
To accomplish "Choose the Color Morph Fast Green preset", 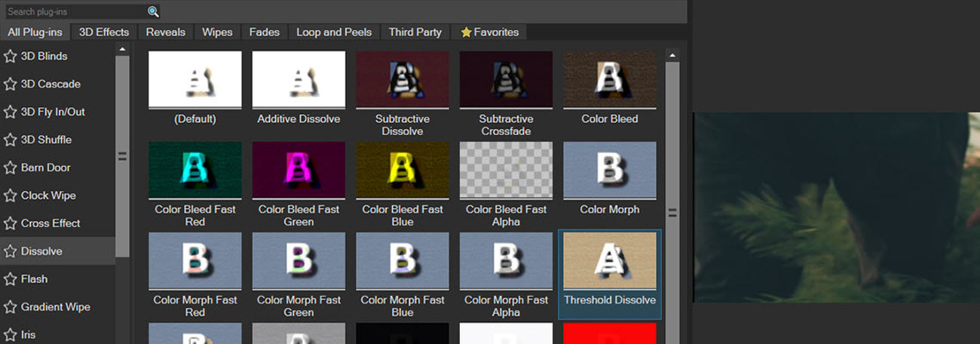I will [299, 260].
